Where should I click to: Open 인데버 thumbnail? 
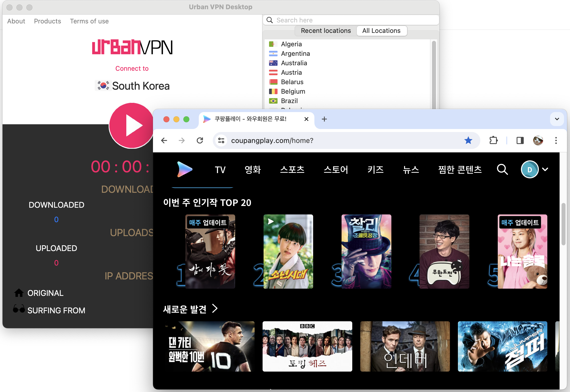tap(405, 346)
